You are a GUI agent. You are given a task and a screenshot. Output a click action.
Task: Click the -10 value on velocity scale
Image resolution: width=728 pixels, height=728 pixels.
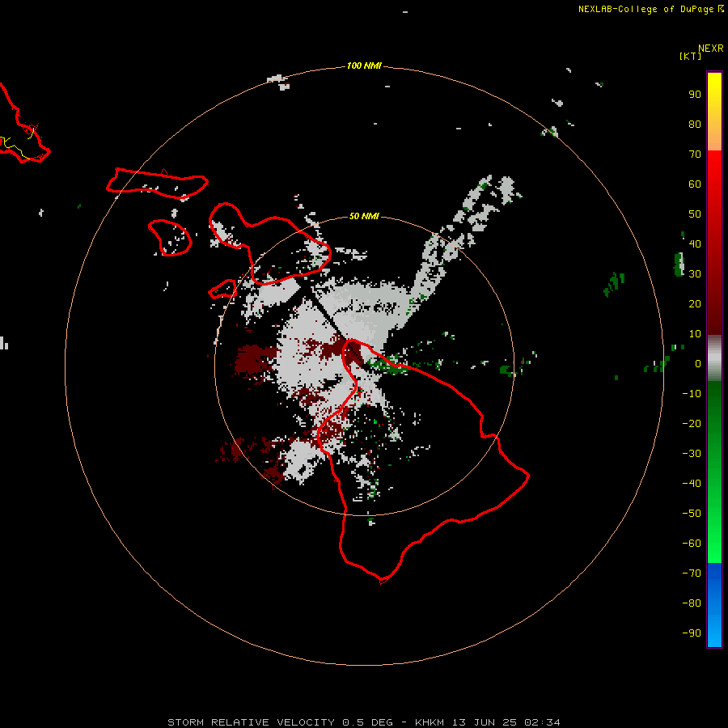tap(692, 394)
